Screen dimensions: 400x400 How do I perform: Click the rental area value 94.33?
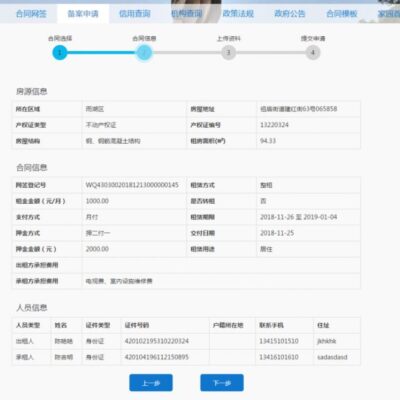click(268, 141)
